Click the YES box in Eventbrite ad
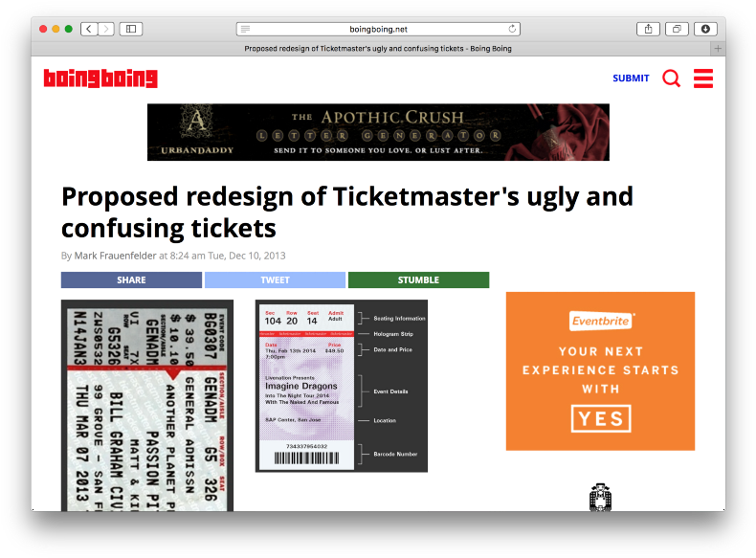The width and height of the screenshot is (756, 558). 601,418
